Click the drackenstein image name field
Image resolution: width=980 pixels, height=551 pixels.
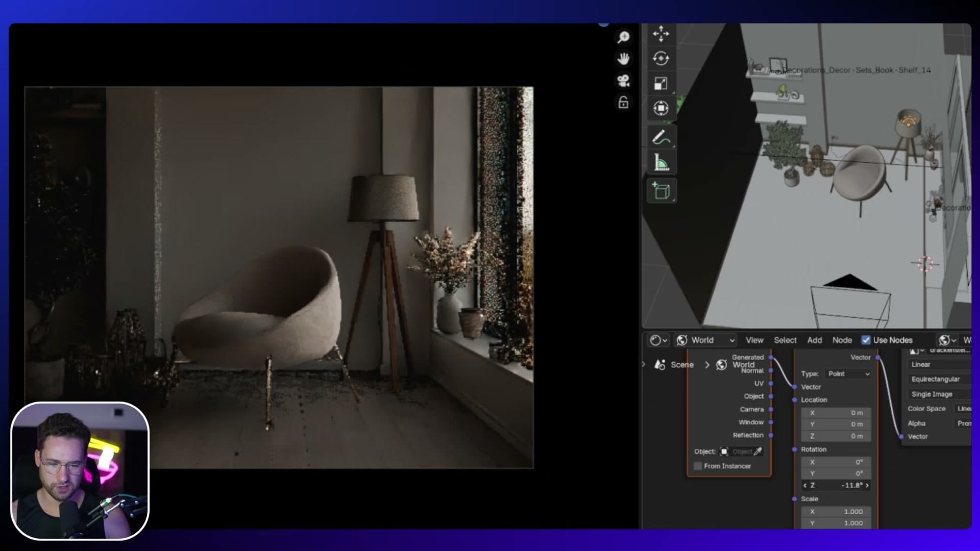tap(949, 350)
